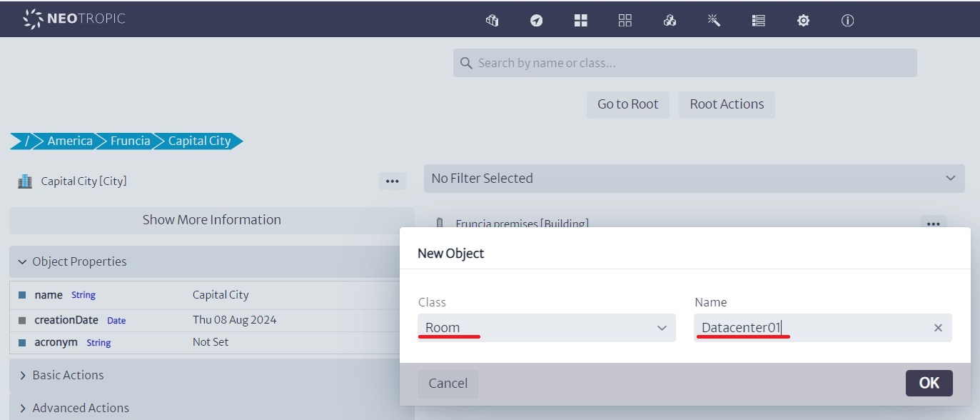Click the magic wand icon

(714, 21)
